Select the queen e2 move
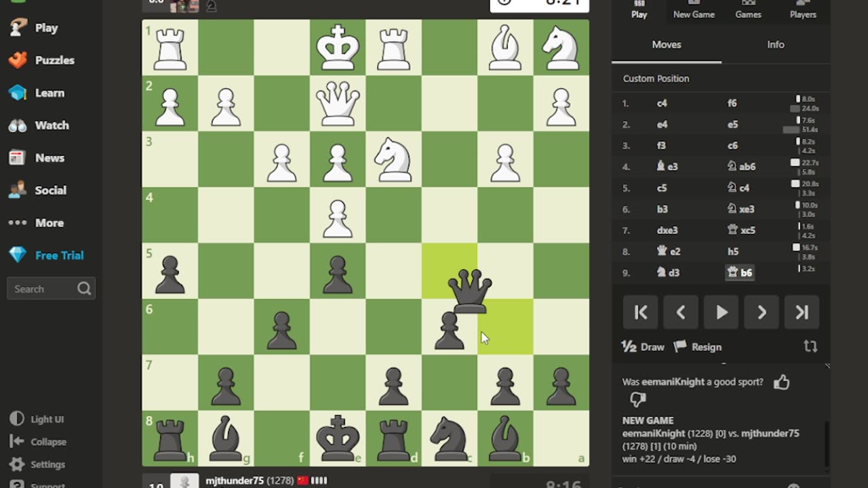 click(x=668, y=251)
